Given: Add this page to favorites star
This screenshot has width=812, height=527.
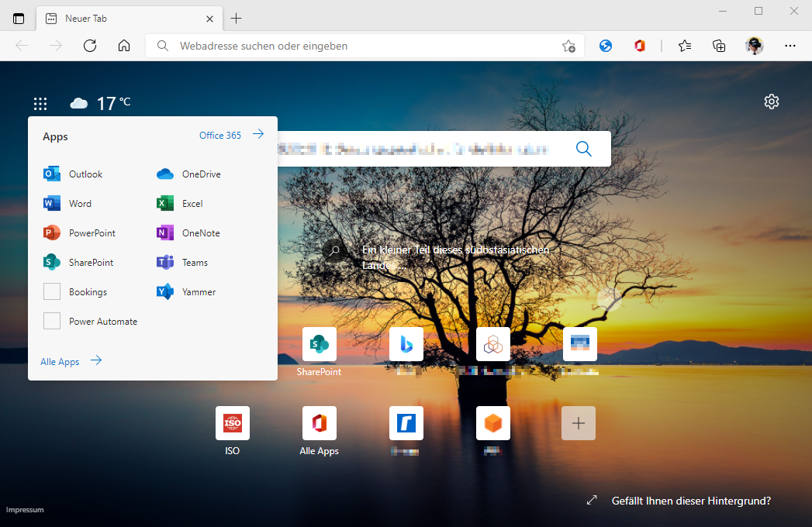Looking at the screenshot, I should pyautogui.click(x=568, y=46).
